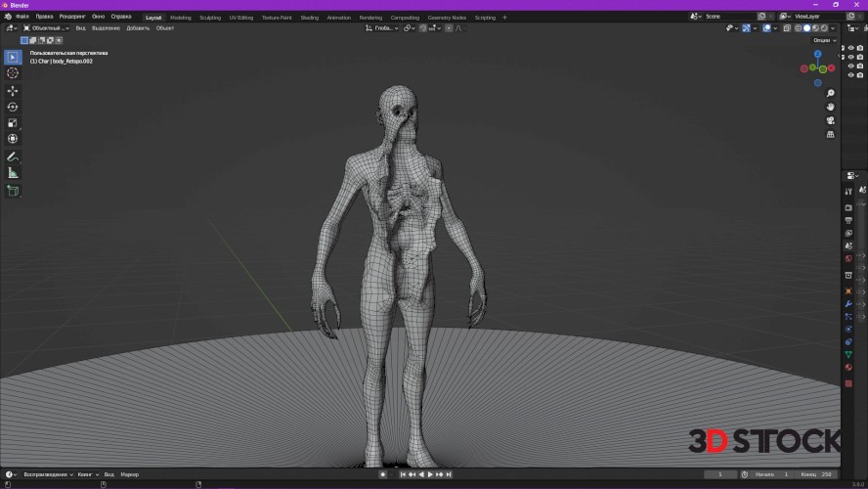Click the zoom magnifier viewport icon
Viewport: 868px width, 489px height.
[830, 93]
